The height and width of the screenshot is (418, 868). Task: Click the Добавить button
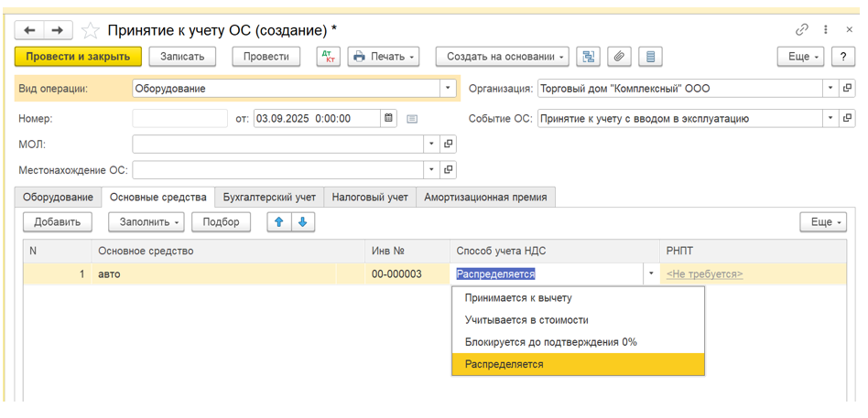pyautogui.click(x=58, y=222)
